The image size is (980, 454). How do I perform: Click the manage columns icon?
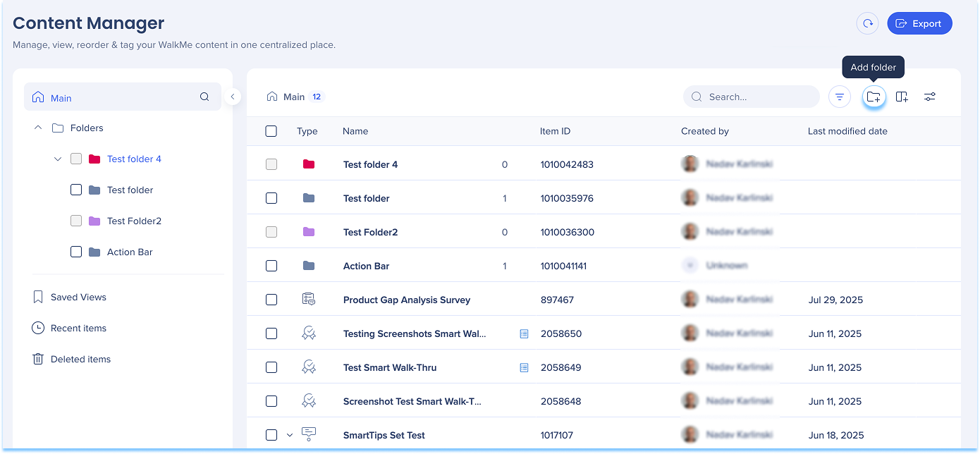point(902,97)
